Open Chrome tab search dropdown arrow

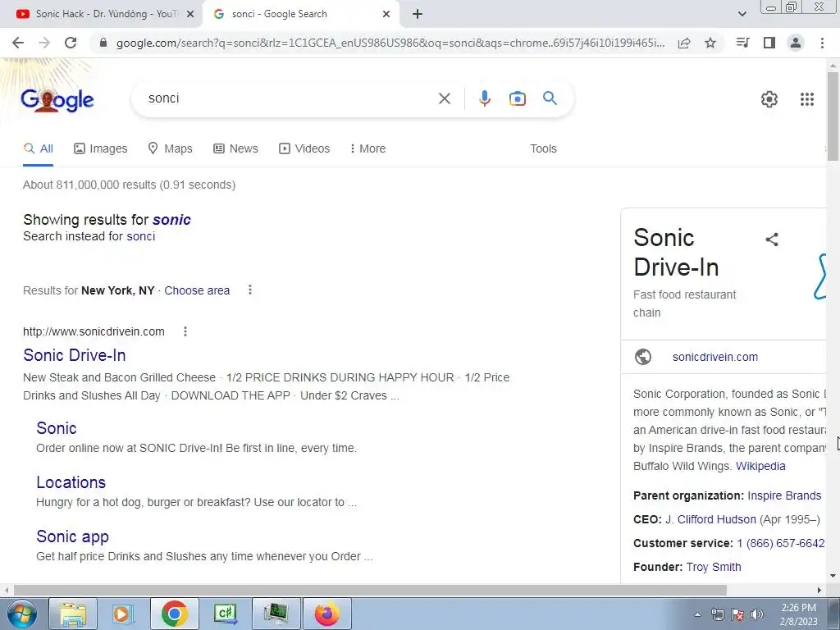point(742,14)
